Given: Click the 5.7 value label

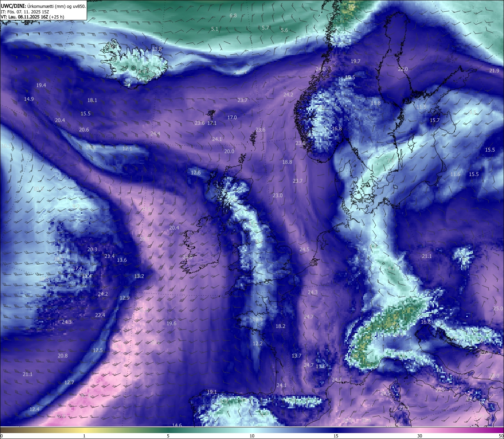Looking at the screenshot, I should pyautogui.click(x=265, y=28).
